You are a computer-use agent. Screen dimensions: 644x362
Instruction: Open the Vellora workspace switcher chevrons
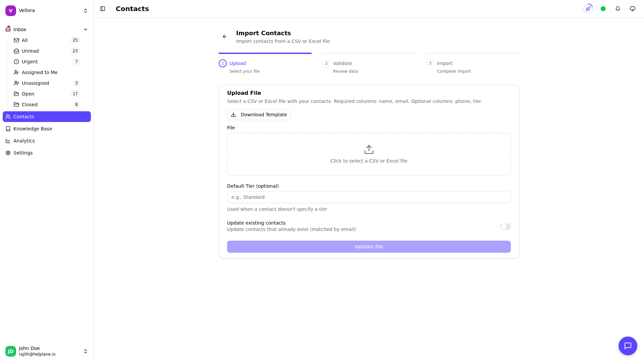tap(86, 11)
